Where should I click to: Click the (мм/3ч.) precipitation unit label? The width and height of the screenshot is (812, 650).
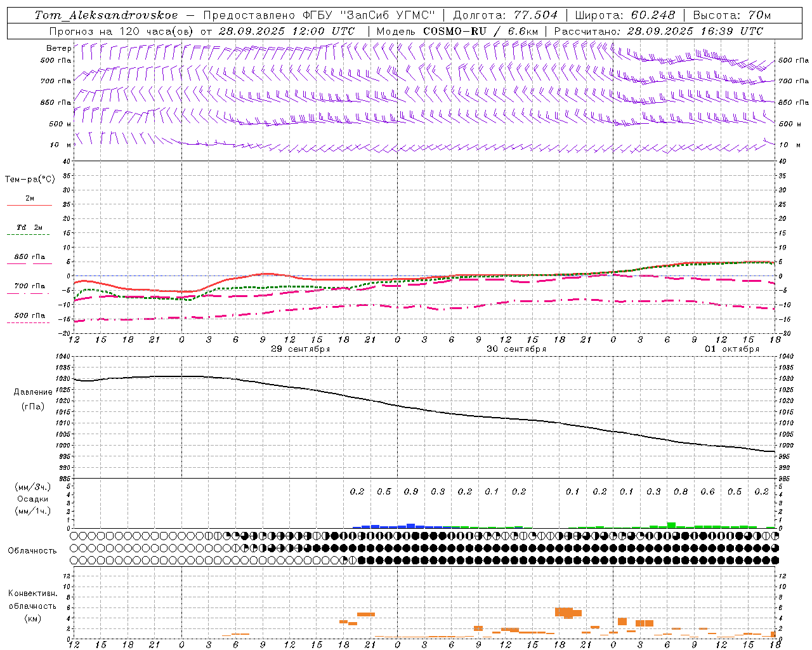point(33,487)
